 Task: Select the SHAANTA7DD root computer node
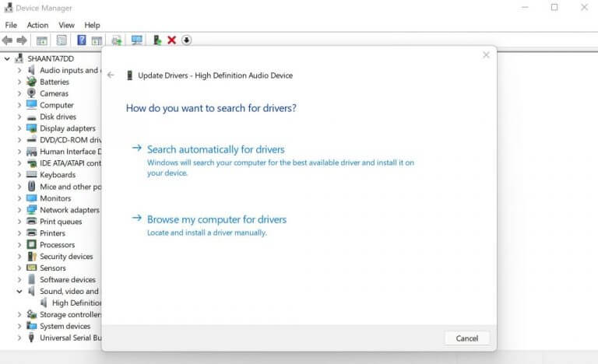tap(51, 58)
